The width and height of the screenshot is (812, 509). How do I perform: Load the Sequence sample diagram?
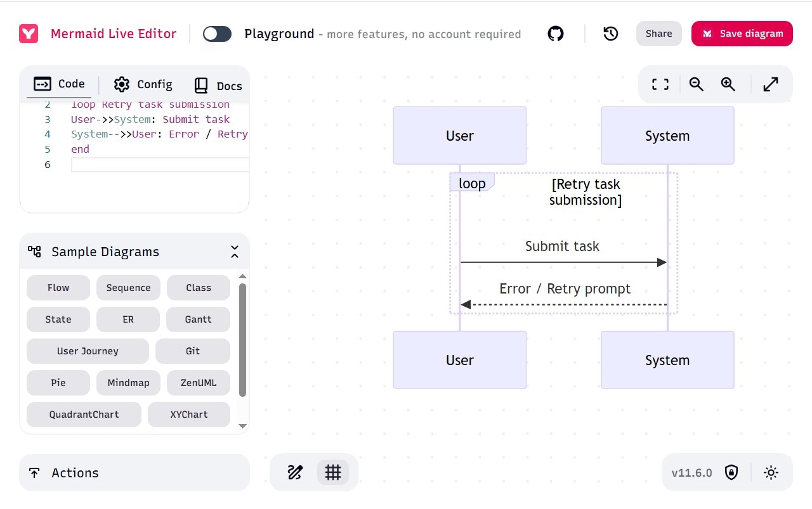pos(128,288)
